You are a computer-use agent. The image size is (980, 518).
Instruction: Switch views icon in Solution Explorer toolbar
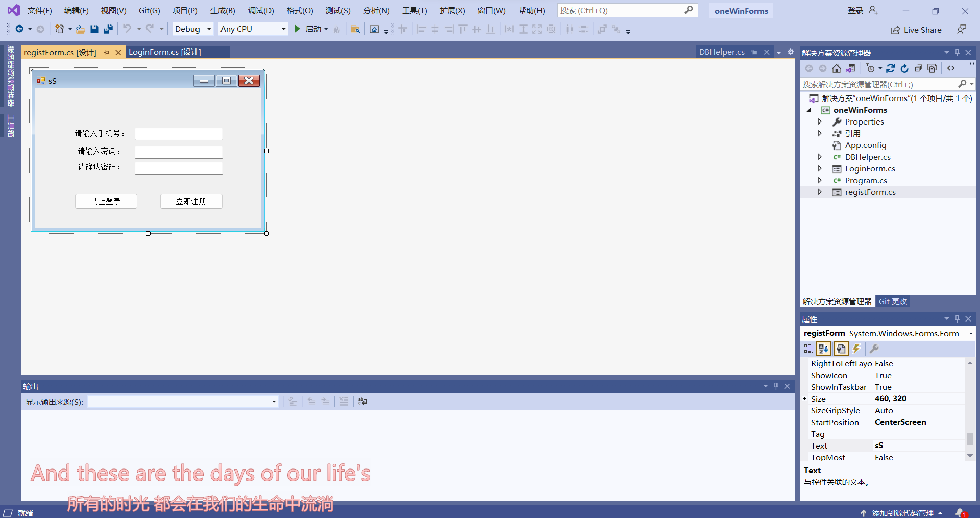tap(850, 68)
